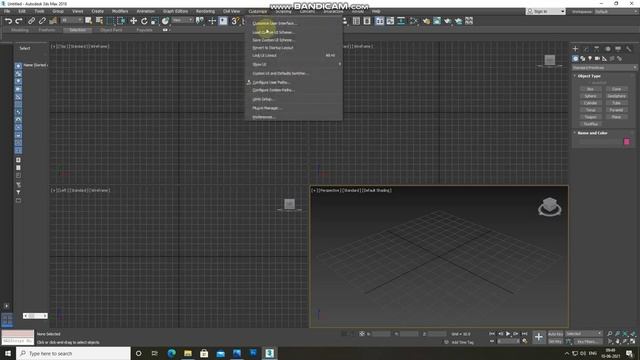Screen dimensions: 640x360
Task: Expand the Show UI submenu
Action: click(293, 64)
